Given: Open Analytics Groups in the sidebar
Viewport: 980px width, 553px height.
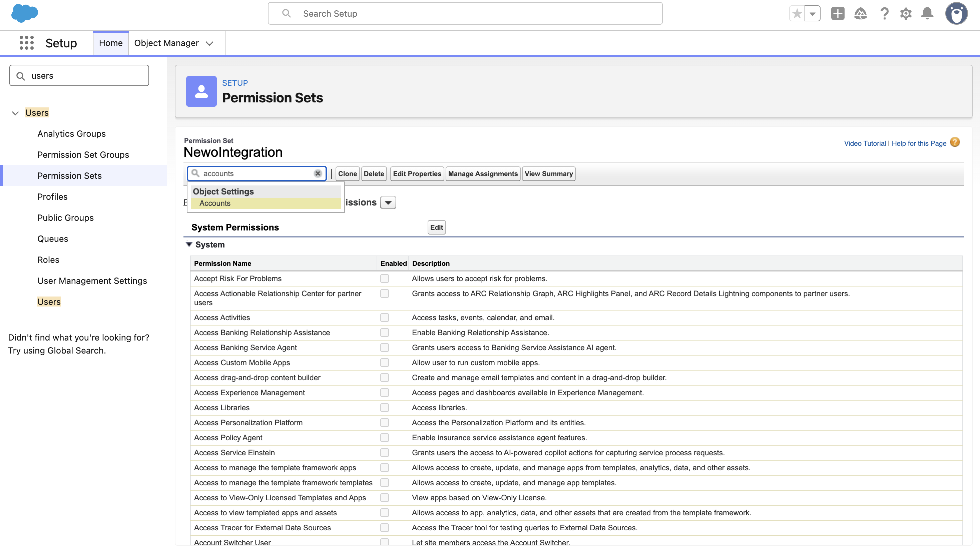Looking at the screenshot, I should pyautogui.click(x=71, y=134).
